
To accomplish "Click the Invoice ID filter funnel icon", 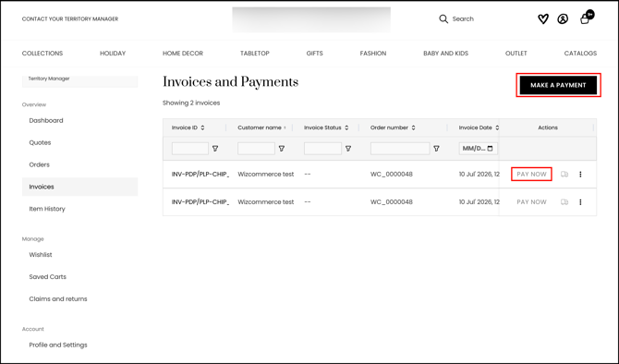I will (215, 149).
